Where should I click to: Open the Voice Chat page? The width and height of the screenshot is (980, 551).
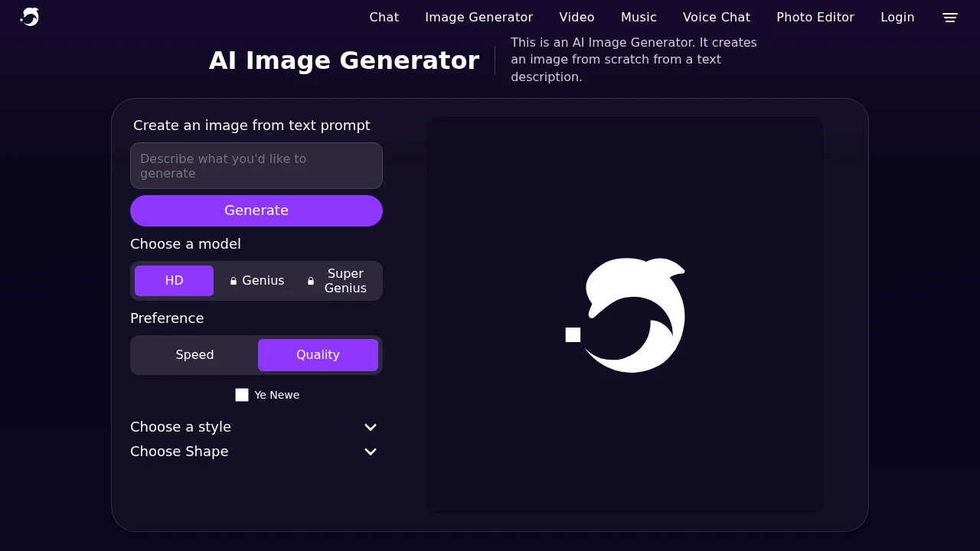point(717,17)
